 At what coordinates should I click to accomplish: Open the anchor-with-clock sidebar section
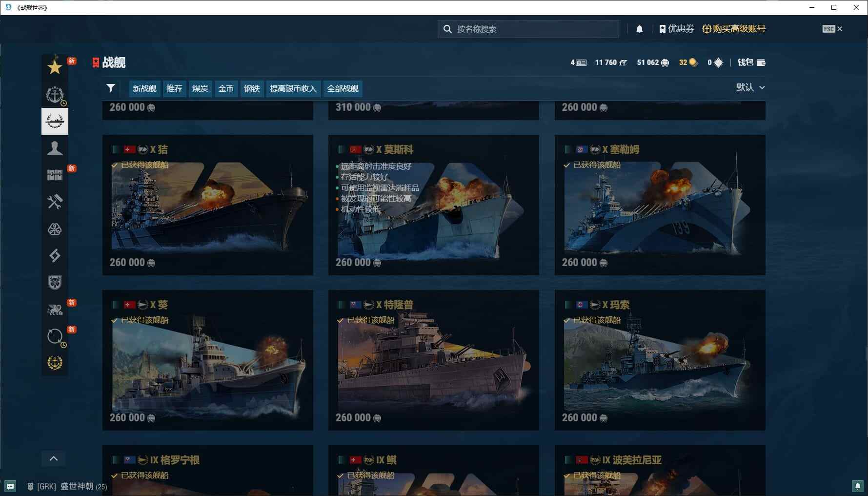55,94
